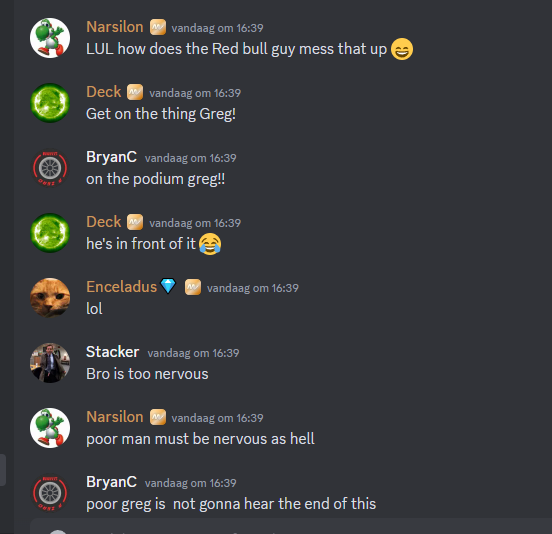Click the Enceladus username
552x534 pixels.
pos(121,287)
